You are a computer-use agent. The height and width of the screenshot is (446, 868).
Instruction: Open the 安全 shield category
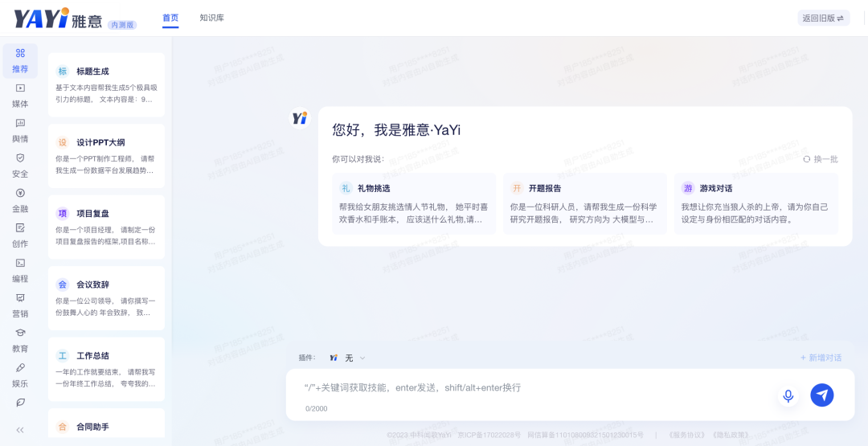[20, 166]
